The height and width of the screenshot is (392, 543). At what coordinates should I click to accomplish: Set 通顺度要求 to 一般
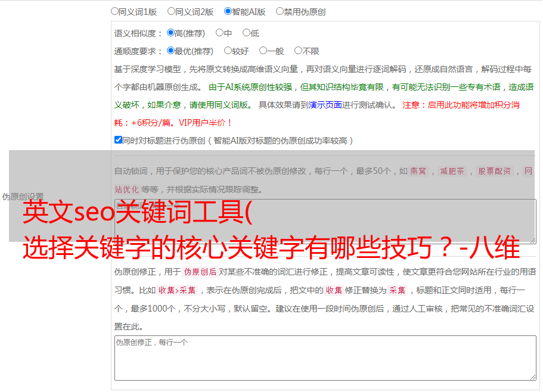point(263,51)
